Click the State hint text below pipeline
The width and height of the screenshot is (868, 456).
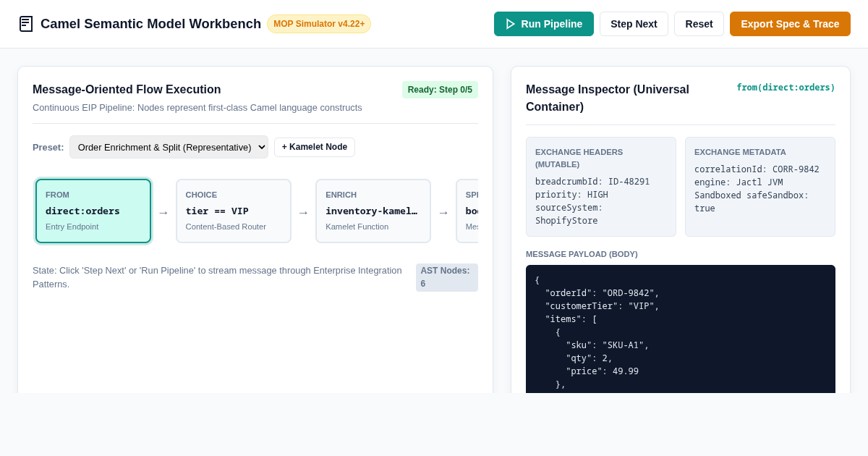(x=217, y=277)
